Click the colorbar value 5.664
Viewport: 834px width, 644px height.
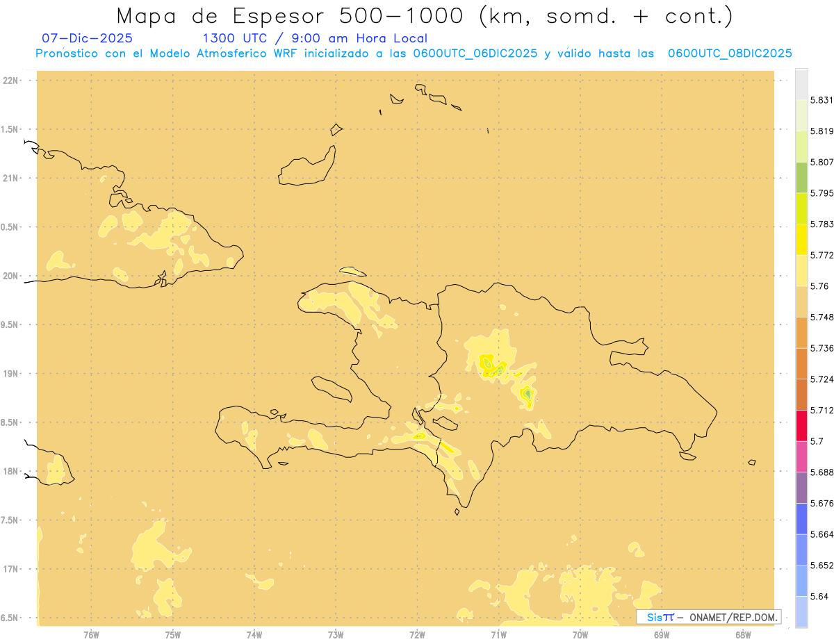click(x=822, y=535)
